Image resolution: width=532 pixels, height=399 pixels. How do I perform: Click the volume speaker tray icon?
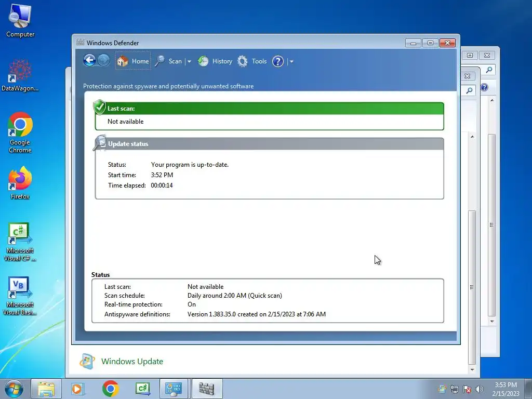click(480, 389)
